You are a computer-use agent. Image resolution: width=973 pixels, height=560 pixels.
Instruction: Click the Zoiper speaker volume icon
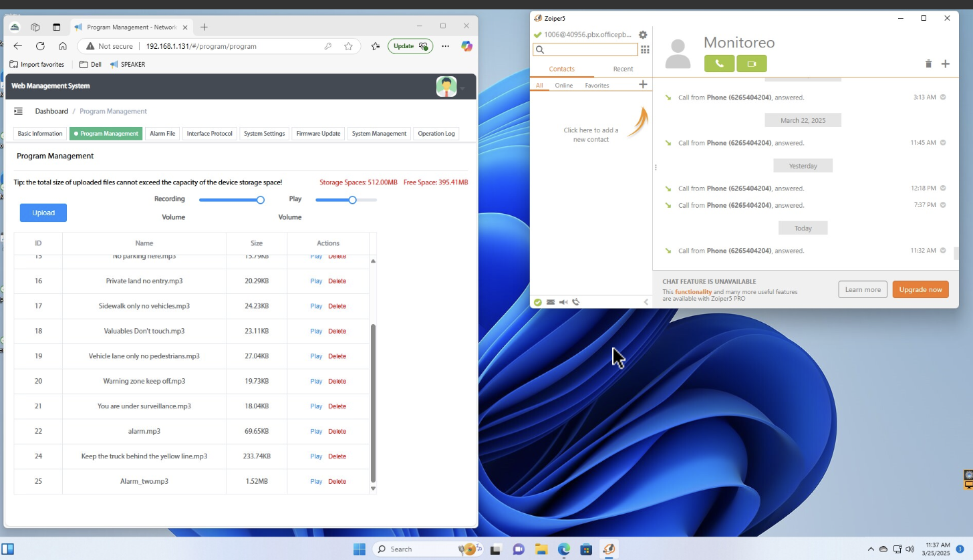click(563, 302)
